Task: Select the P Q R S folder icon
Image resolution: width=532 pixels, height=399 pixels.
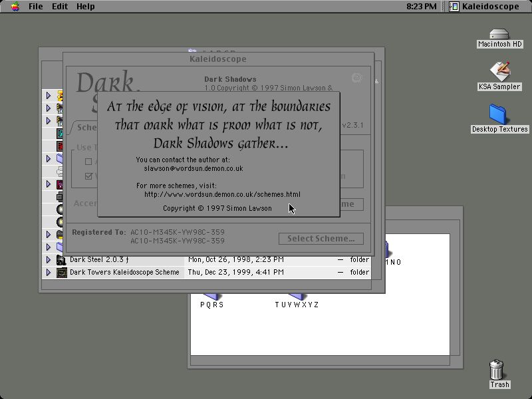Action: [x=212, y=296]
